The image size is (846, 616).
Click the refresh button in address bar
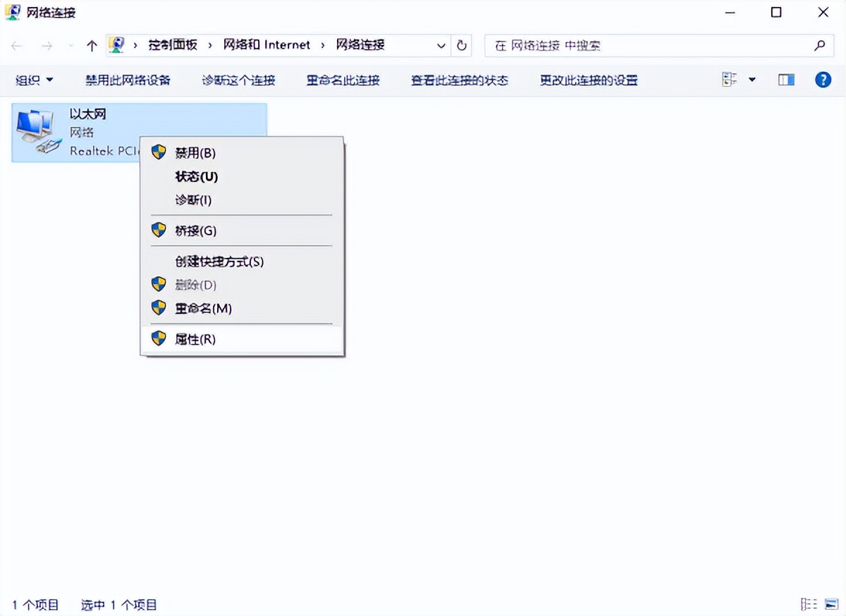[x=462, y=45]
